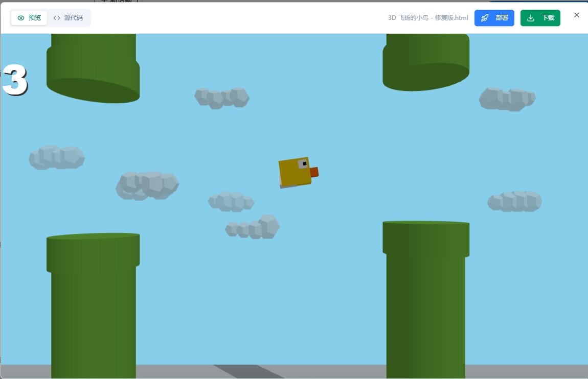Screen dimensions: 588x379
Task: Click the yellow bird to flap
Action: [294, 172]
